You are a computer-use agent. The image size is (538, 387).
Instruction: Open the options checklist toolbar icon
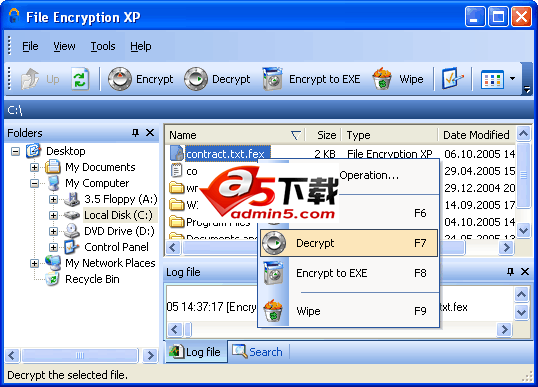click(452, 79)
